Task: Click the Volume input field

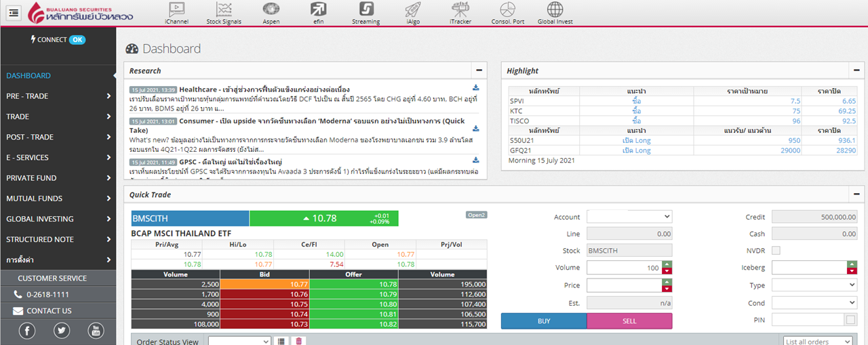Action: [625, 268]
